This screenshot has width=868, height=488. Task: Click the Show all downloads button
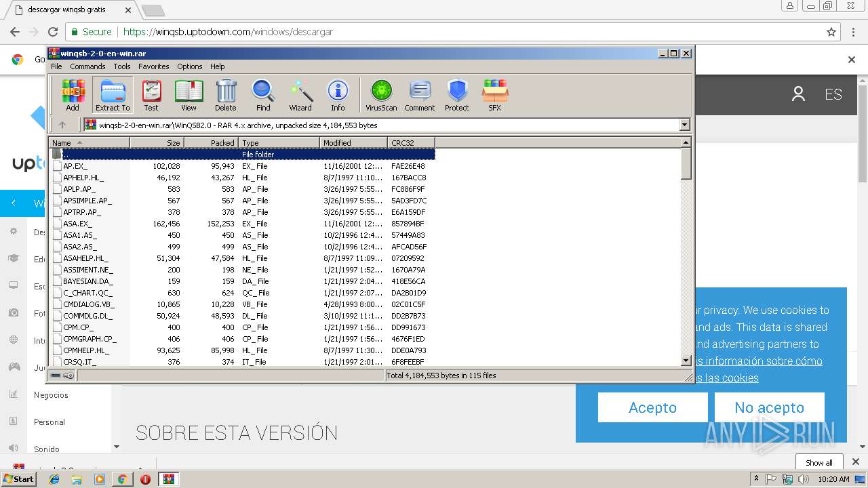click(819, 462)
